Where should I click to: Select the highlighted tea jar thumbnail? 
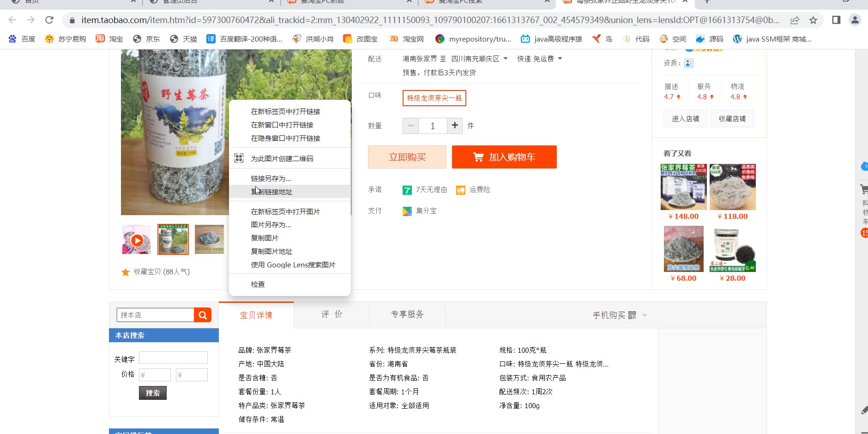[x=173, y=239]
